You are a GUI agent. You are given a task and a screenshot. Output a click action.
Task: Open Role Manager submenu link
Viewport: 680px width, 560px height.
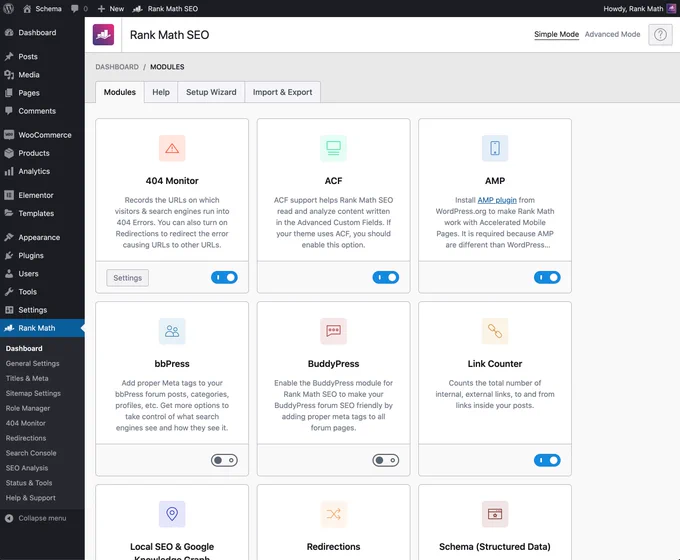click(28, 408)
